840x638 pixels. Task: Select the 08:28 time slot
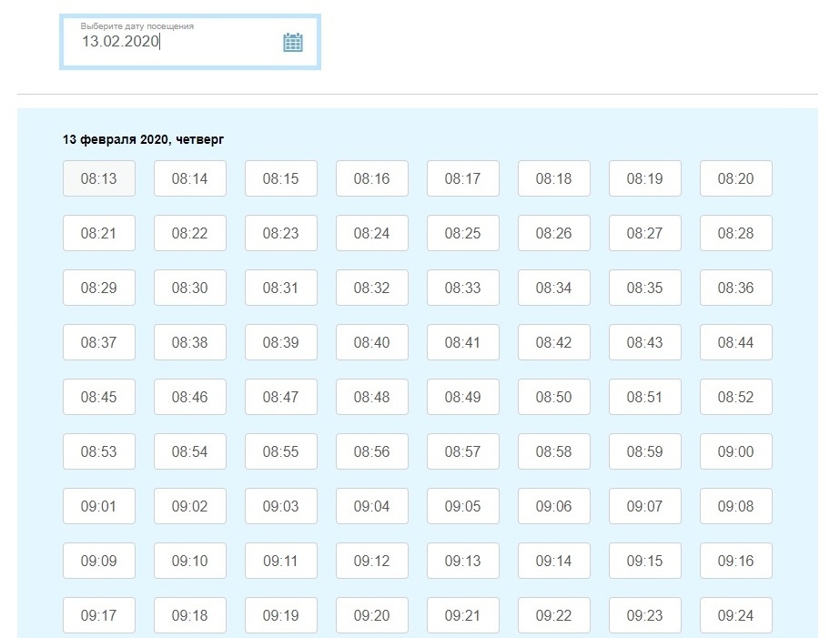736,233
